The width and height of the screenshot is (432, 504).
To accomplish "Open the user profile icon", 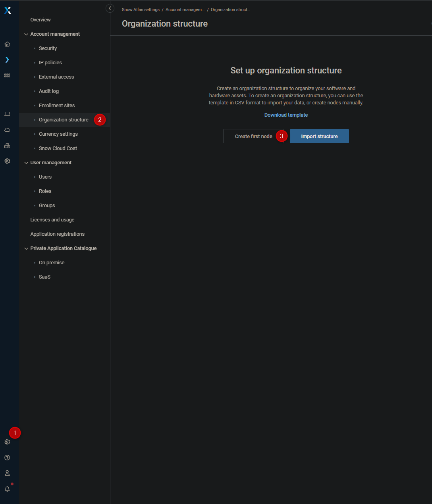I will (x=7, y=473).
